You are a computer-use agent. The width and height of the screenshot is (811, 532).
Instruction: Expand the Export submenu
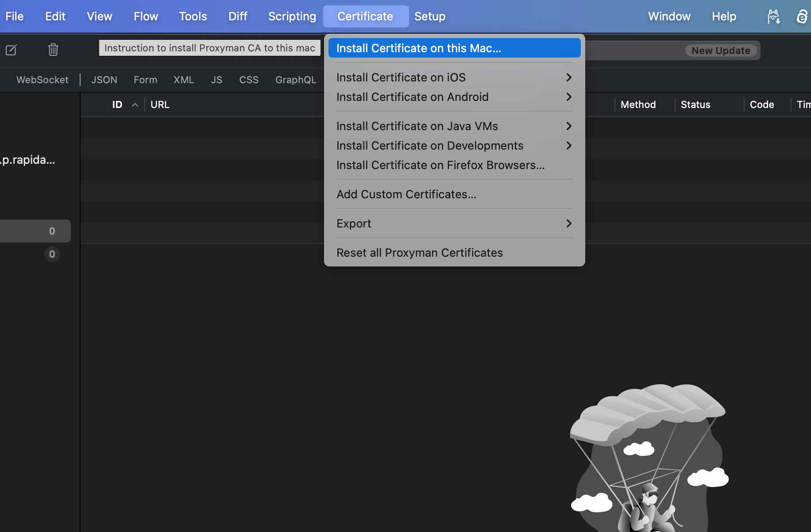pos(455,224)
